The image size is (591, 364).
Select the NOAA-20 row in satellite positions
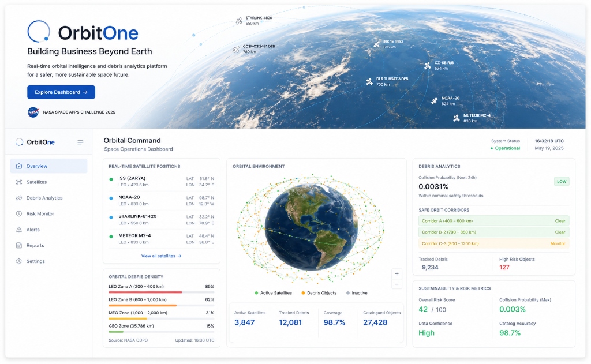pos(162,201)
